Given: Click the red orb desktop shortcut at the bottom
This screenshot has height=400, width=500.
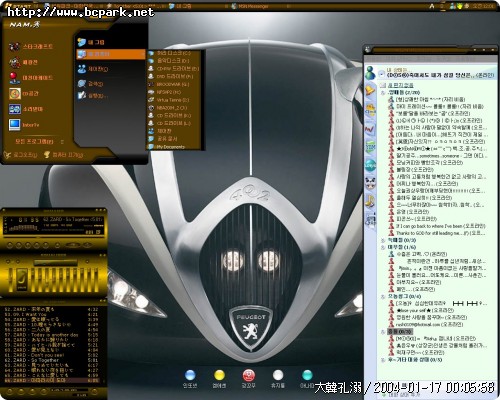Looking at the screenshot, I should (x=248, y=375).
